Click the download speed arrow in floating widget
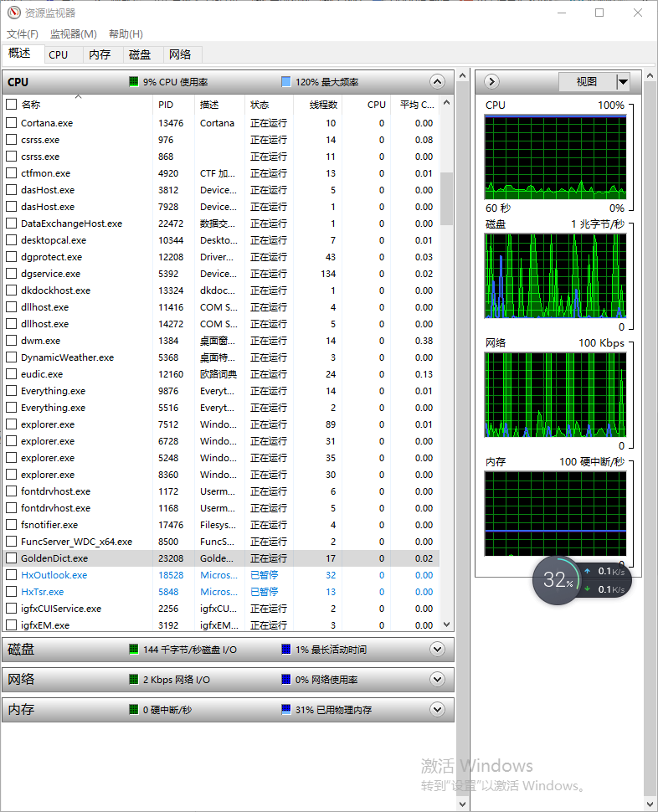658x812 pixels. point(587,588)
